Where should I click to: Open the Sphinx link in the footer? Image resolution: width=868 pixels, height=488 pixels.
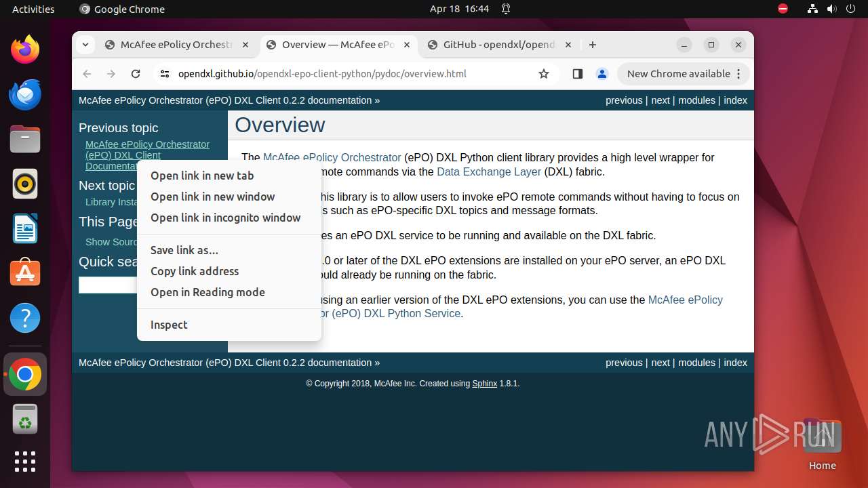[x=484, y=384]
